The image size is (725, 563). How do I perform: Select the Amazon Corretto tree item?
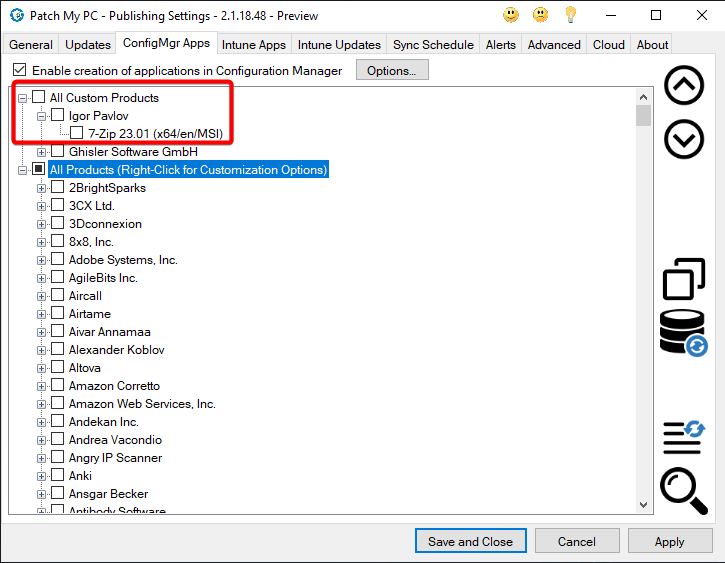(x=114, y=386)
